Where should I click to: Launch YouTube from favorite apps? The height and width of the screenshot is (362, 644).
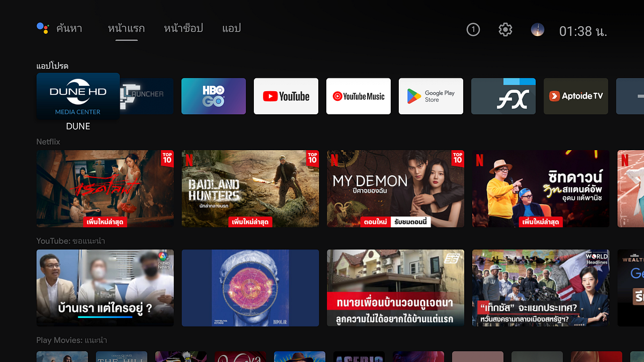coord(286,96)
